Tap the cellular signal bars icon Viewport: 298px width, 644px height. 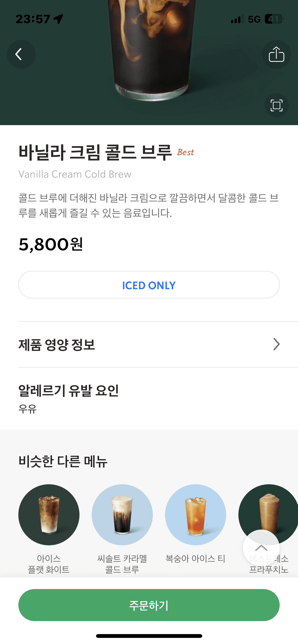236,19
